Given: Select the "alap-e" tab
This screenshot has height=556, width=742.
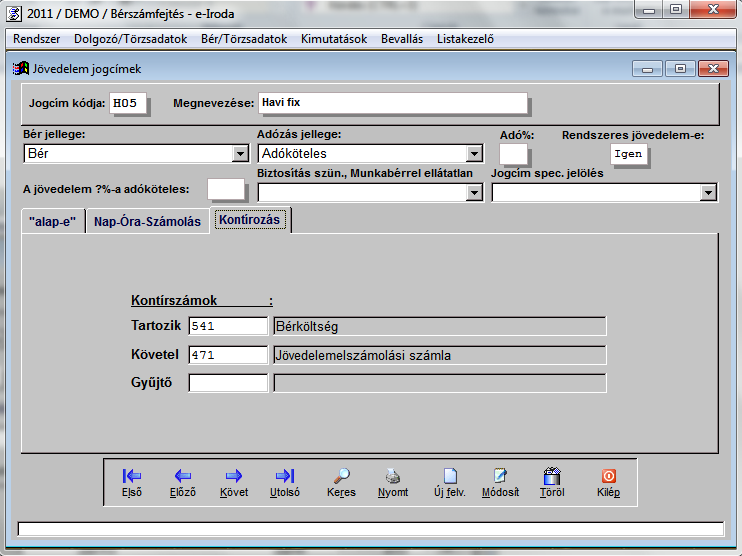Looking at the screenshot, I should (52, 221).
